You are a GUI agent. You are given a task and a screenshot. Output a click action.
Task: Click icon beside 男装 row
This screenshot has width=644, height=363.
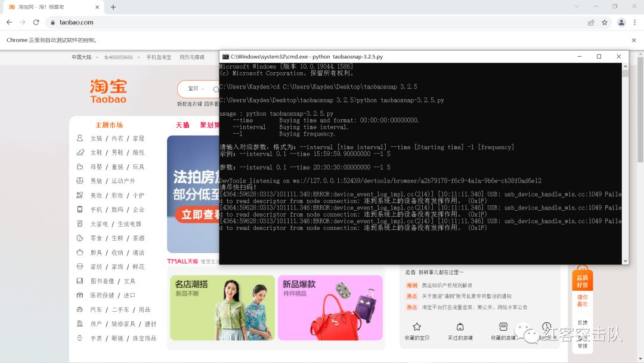coord(80,181)
